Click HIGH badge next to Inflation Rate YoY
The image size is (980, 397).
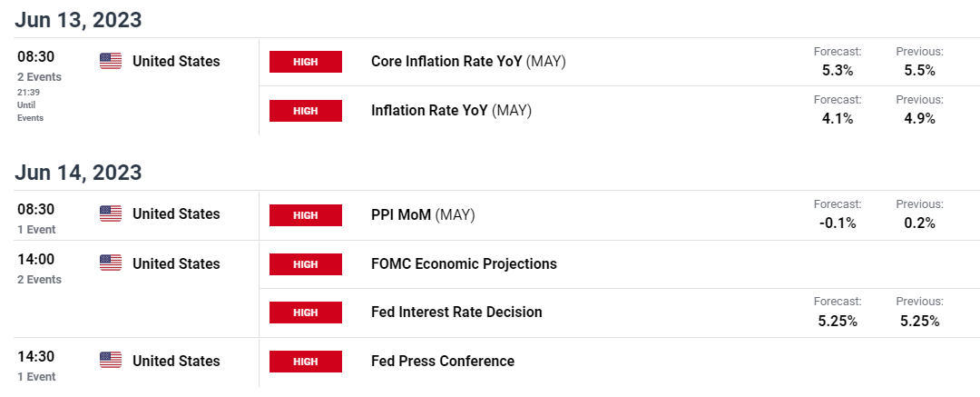click(306, 111)
